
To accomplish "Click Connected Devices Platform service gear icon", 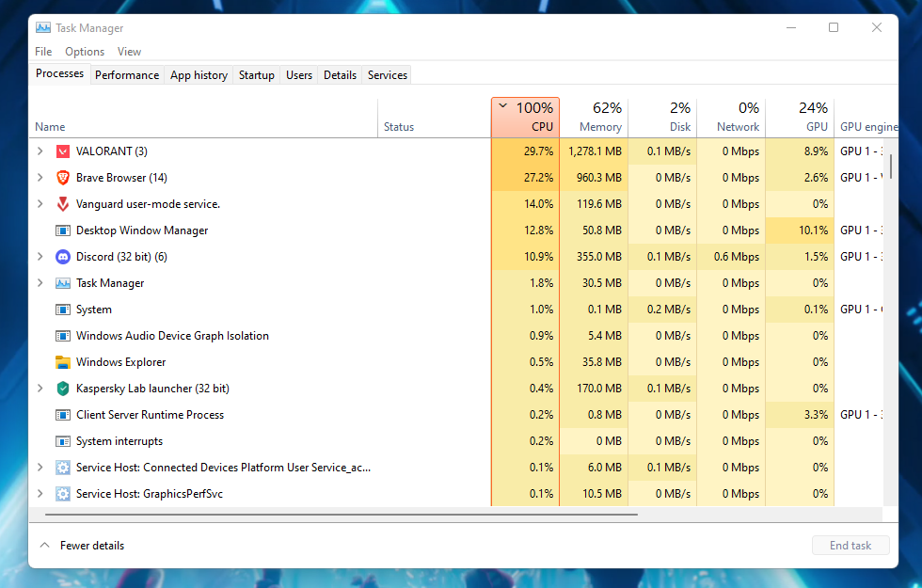I will [63, 468].
